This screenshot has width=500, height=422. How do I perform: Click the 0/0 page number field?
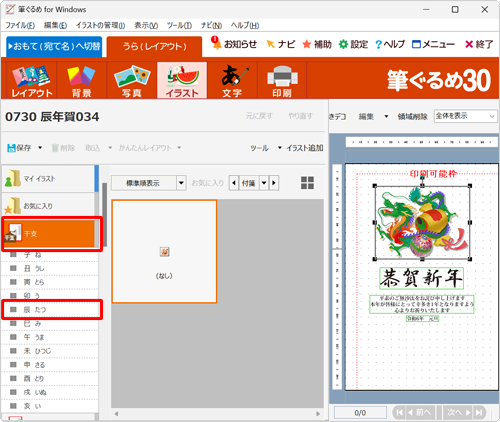360,413
